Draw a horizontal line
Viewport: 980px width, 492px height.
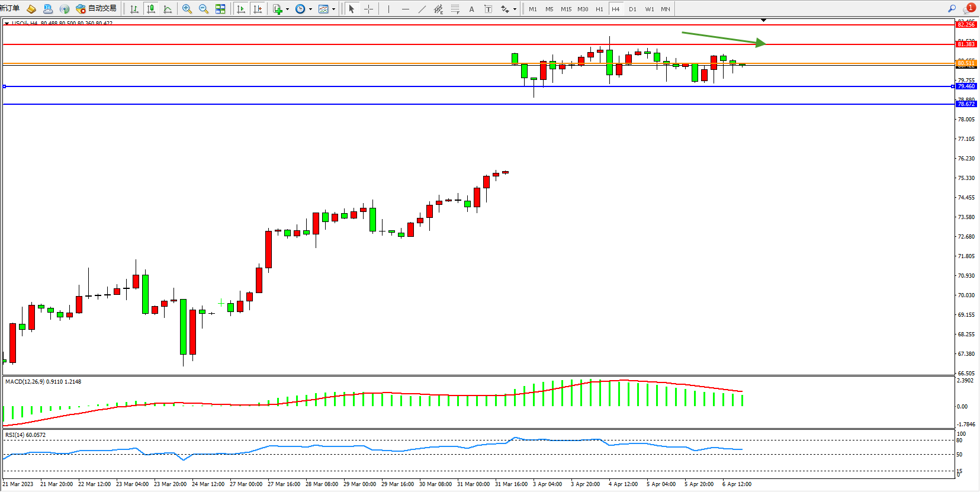pyautogui.click(x=406, y=9)
